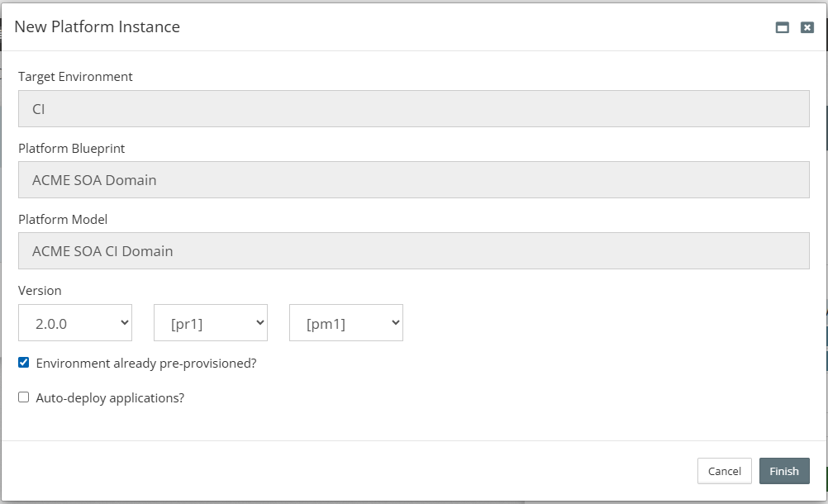
Task: Click the Platform Blueprint field, ACME SOA Domain
Action: (414, 179)
